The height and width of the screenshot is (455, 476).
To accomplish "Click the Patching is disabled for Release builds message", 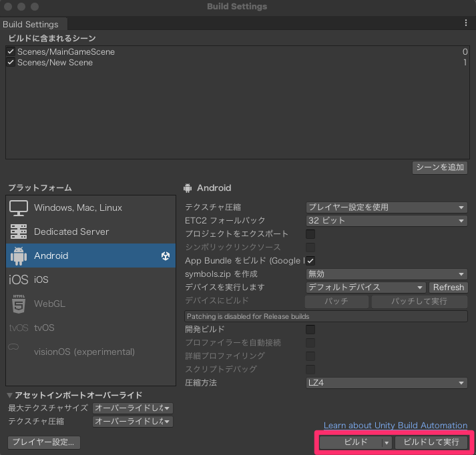I will coord(326,317).
